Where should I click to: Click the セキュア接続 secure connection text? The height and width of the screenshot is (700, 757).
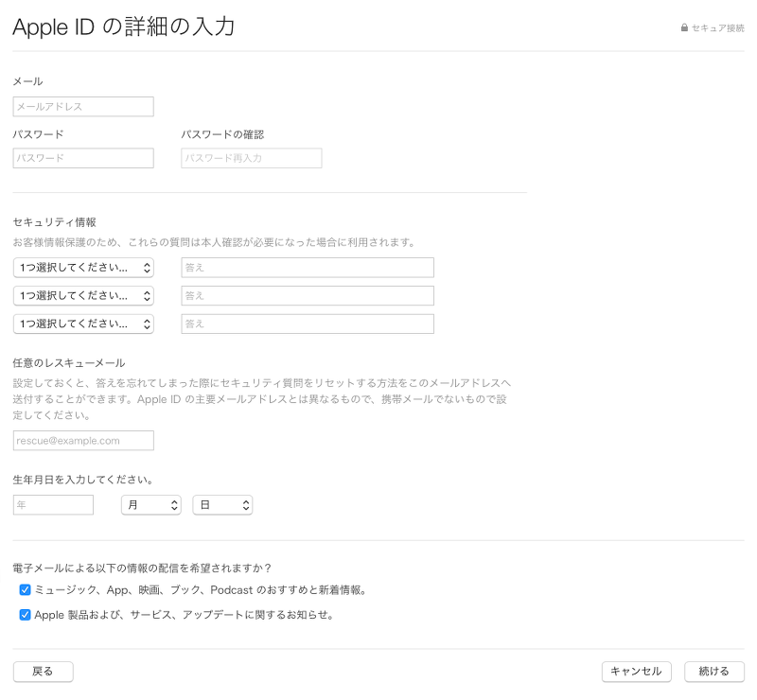pos(718,28)
